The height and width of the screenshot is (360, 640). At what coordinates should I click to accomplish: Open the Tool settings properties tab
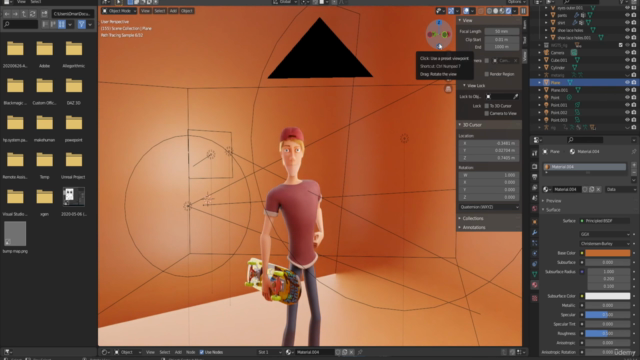click(x=534, y=153)
